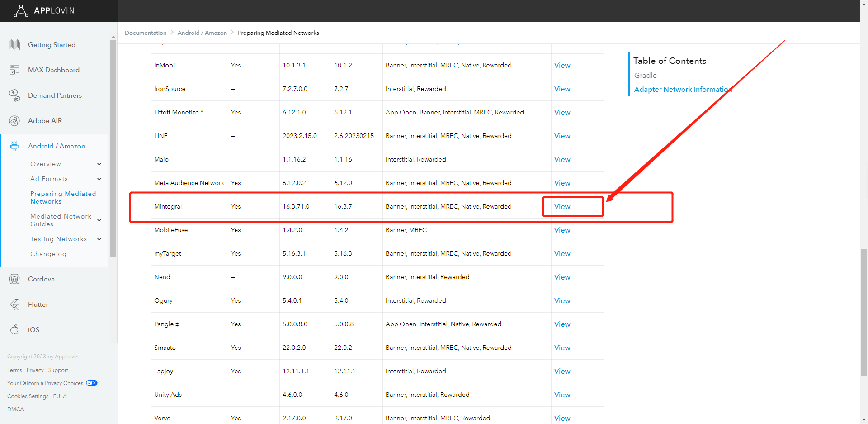Open the EULA footer link

click(60, 396)
